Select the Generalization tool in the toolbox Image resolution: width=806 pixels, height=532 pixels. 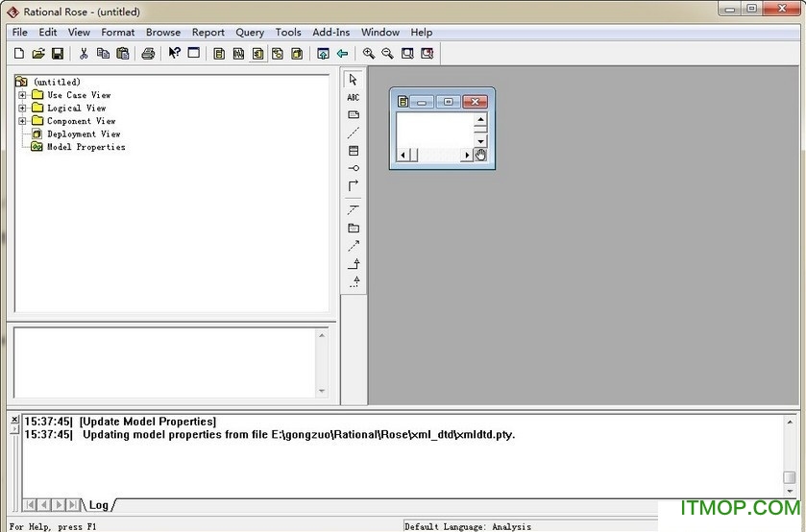click(x=354, y=264)
